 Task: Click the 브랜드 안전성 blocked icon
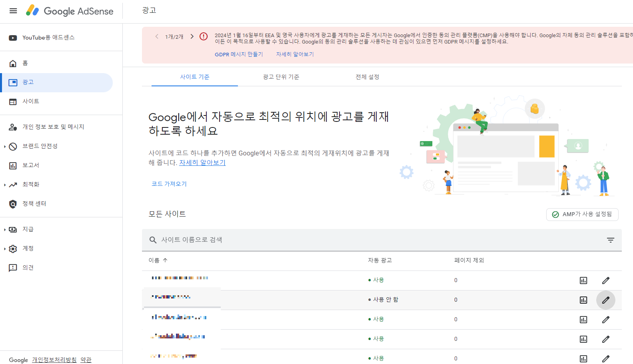(x=13, y=146)
